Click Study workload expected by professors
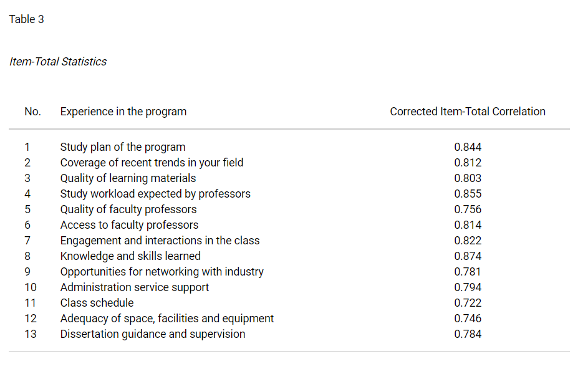 [155, 194]
